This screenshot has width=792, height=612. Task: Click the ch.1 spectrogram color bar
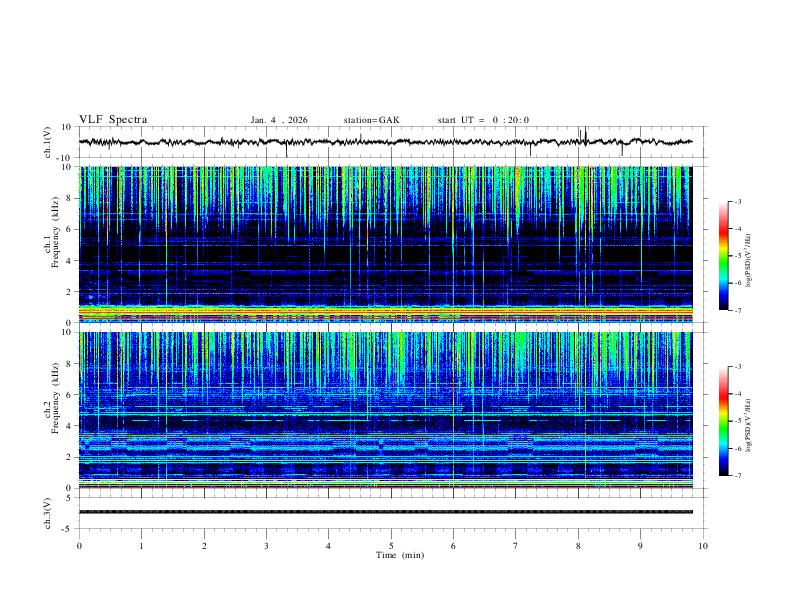point(724,256)
